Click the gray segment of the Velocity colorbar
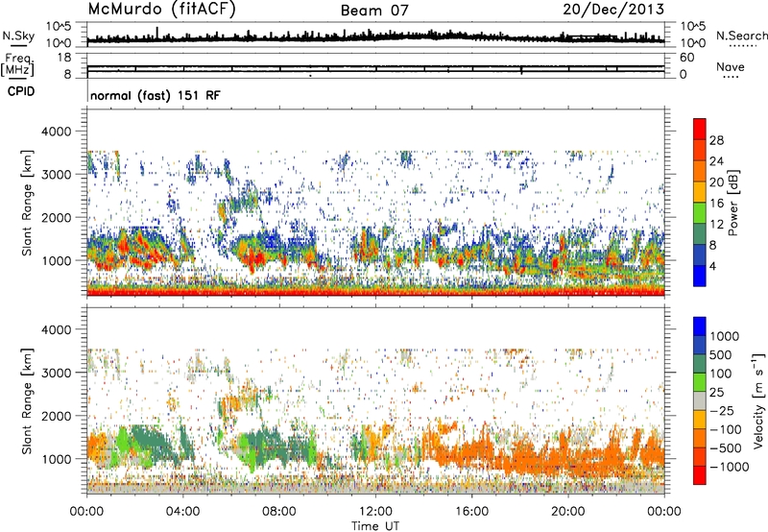768x532 pixels. click(700, 400)
